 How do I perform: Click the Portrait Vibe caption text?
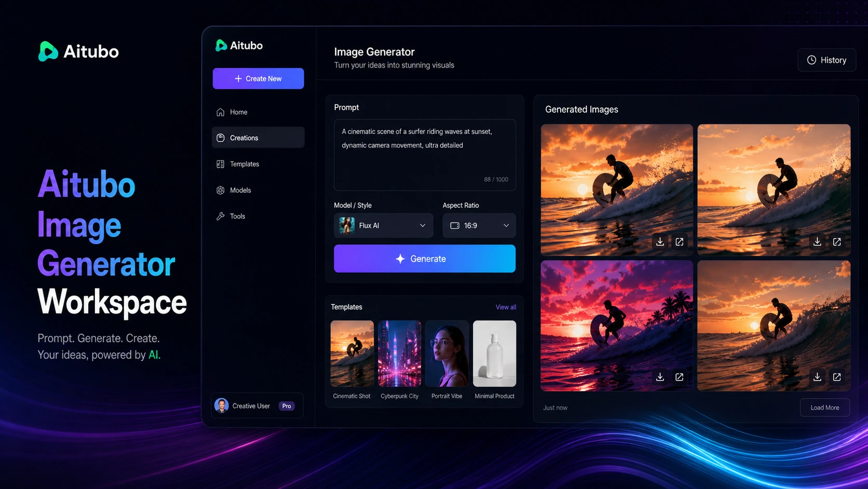pyautogui.click(x=446, y=396)
